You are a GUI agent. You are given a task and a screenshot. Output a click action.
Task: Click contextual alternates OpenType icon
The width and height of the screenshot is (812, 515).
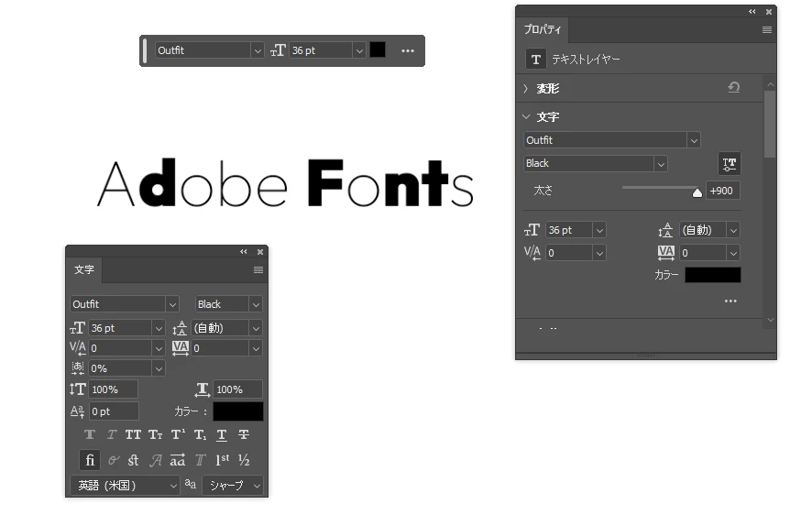[114, 460]
